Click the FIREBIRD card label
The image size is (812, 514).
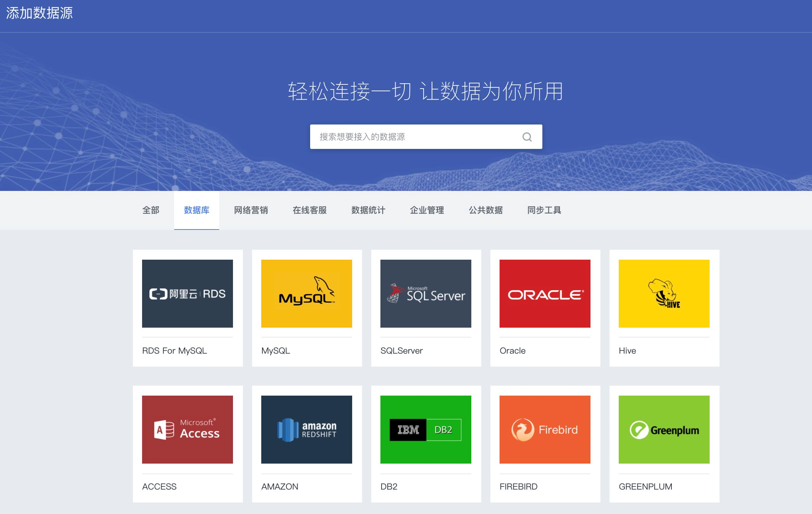pyautogui.click(x=518, y=487)
